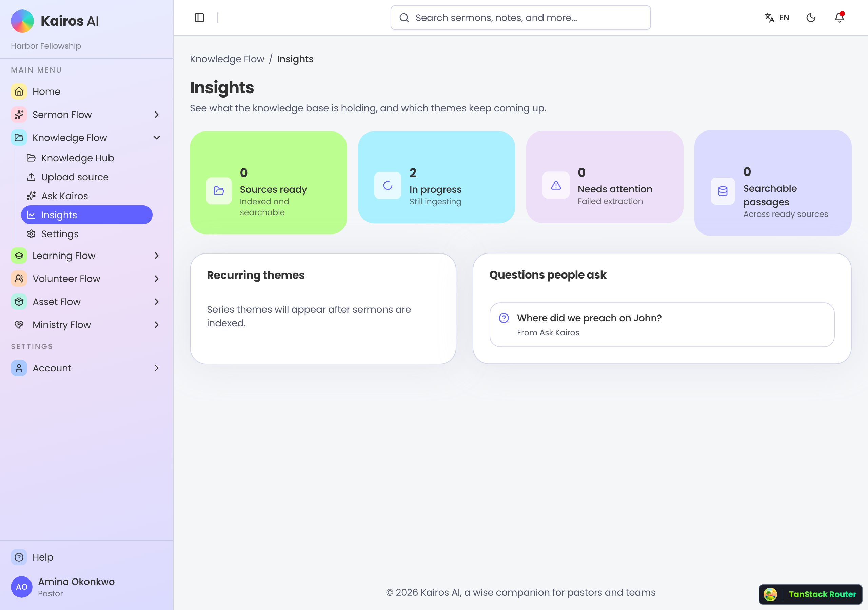Open the language translate icon
The image size is (868, 610).
click(769, 18)
